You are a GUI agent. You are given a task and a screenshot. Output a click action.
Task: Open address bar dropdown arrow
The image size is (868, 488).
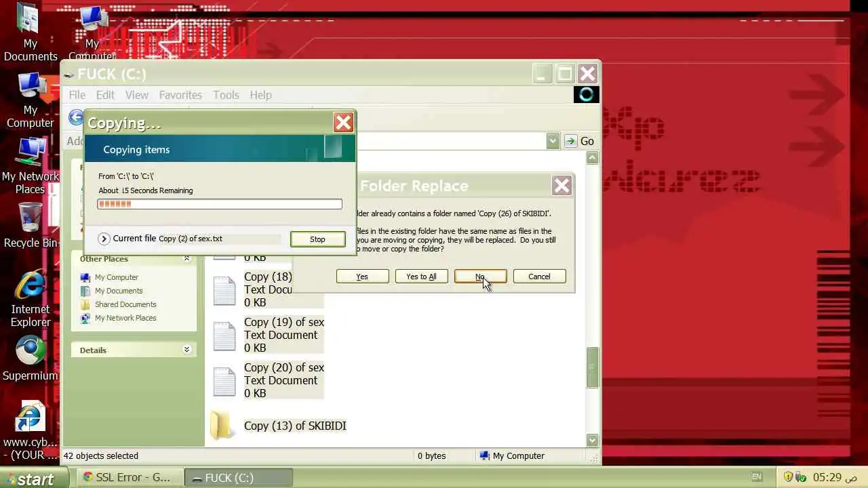pyautogui.click(x=553, y=141)
